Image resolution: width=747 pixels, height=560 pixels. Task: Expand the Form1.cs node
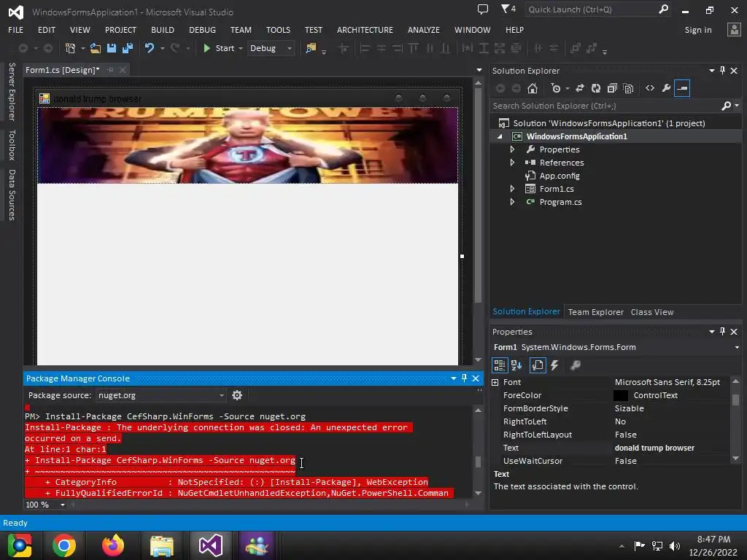(512, 189)
